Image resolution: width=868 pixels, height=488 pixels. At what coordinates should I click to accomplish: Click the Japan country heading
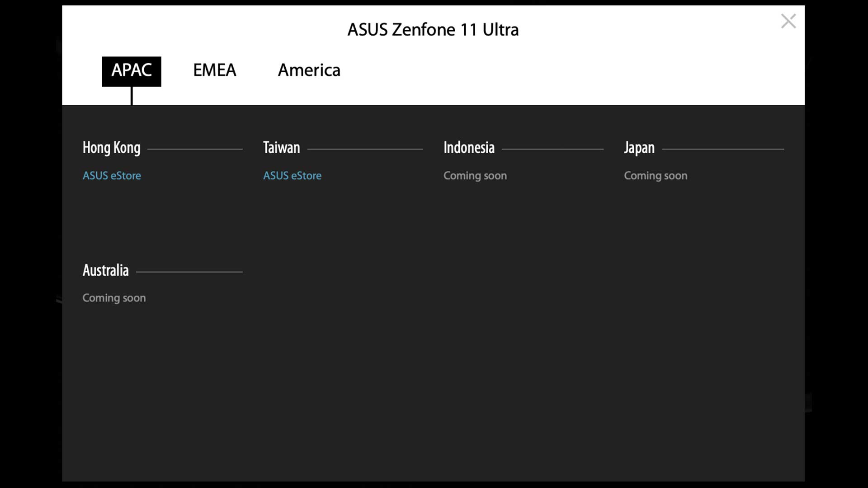click(x=639, y=148)
